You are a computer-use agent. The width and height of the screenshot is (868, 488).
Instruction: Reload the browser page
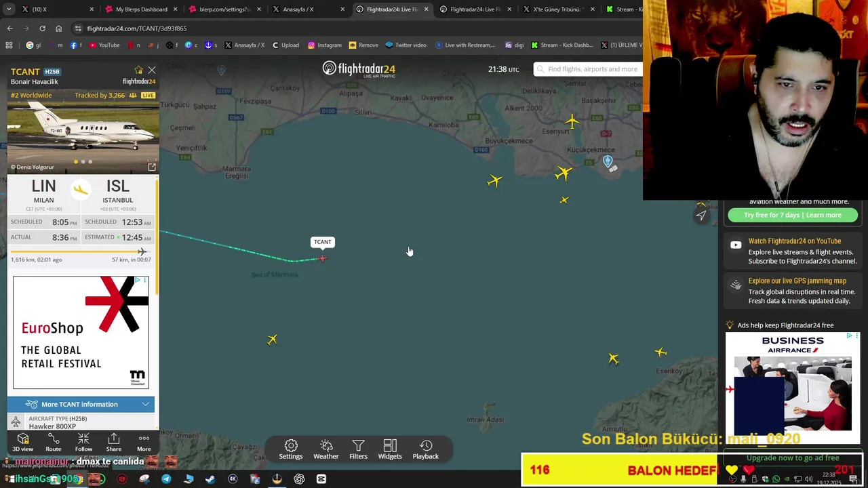pos(42,28)
